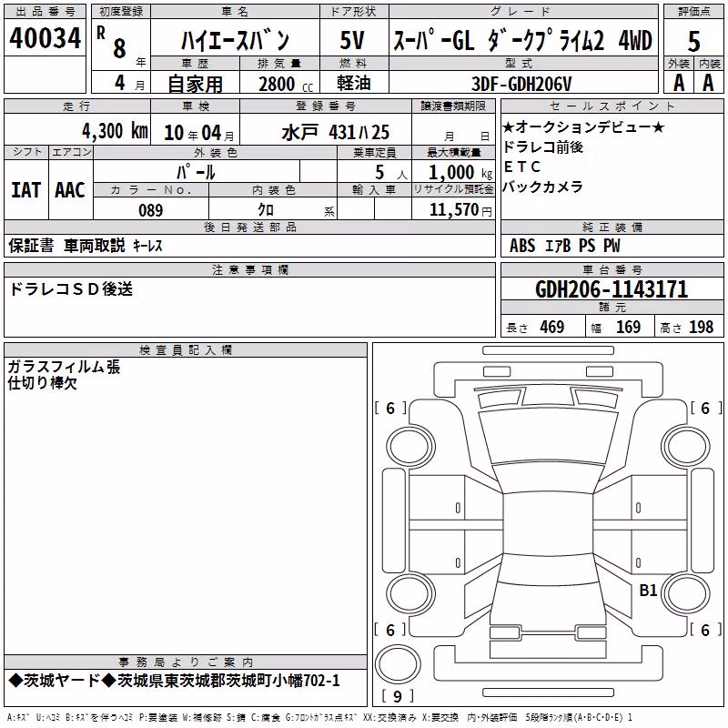Click the width value 169
The image size is (728, 728).
coord(628,327)
